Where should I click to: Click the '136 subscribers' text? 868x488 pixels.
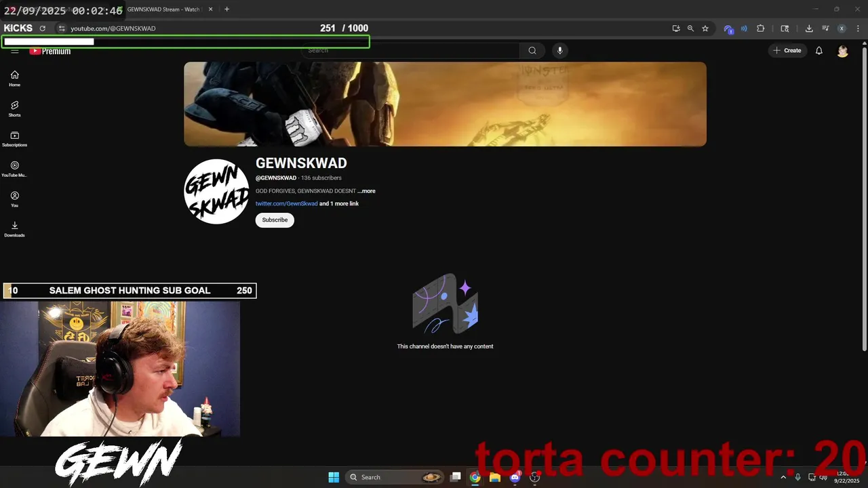click(321, 178)
